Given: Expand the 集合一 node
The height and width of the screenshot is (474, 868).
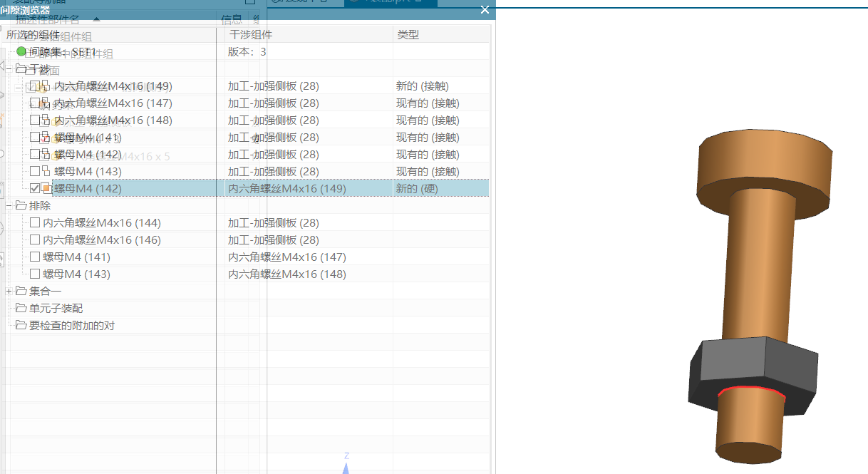Looking at the screenshot, I should tap(9, 291).
